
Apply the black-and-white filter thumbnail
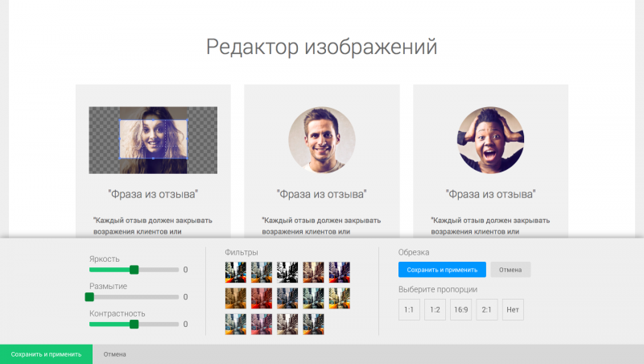287,271
